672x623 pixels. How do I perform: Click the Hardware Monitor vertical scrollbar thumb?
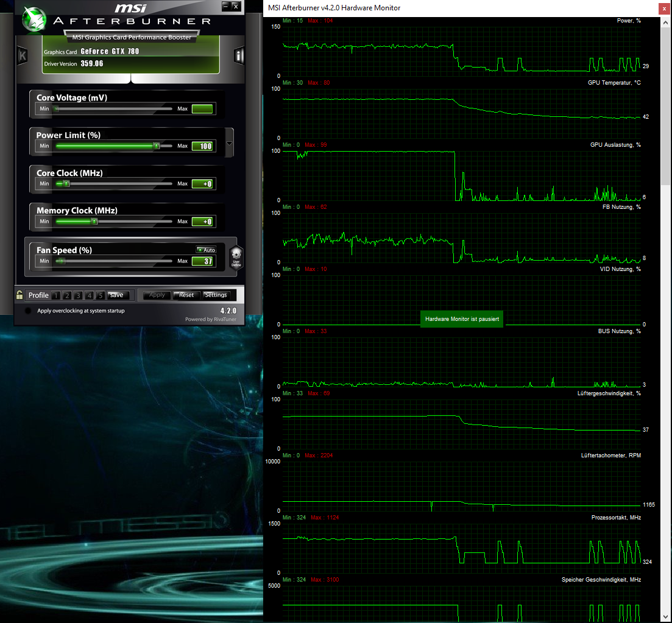[x=665, y=106]
